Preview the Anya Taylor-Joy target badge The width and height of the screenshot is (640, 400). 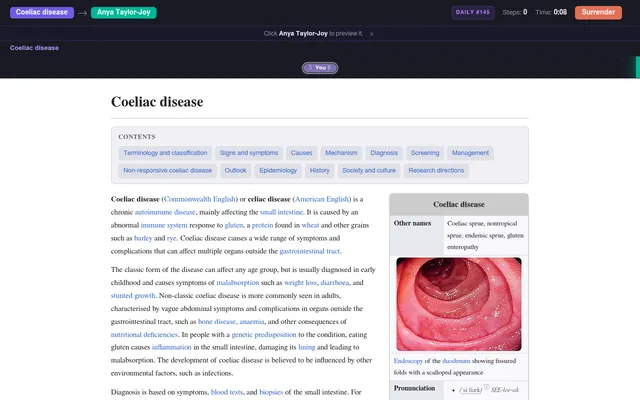tap(124, 12)
